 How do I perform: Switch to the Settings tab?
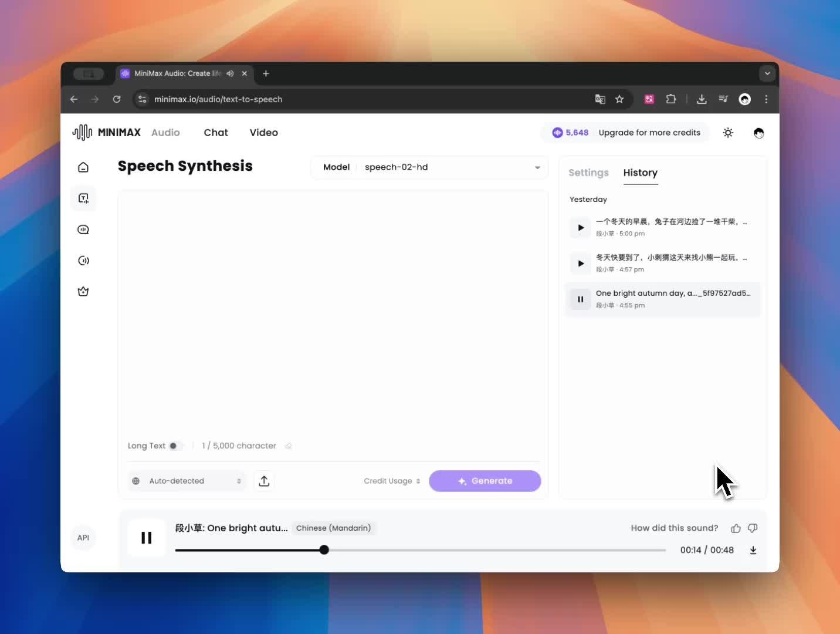pyautogui.click(x=589, y=173)
